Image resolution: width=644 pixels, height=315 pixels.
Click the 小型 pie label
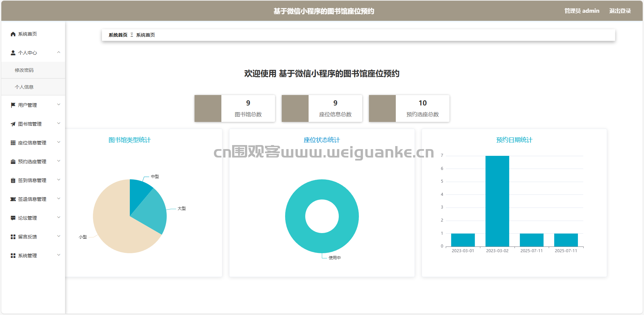click(x=83, y=237)
